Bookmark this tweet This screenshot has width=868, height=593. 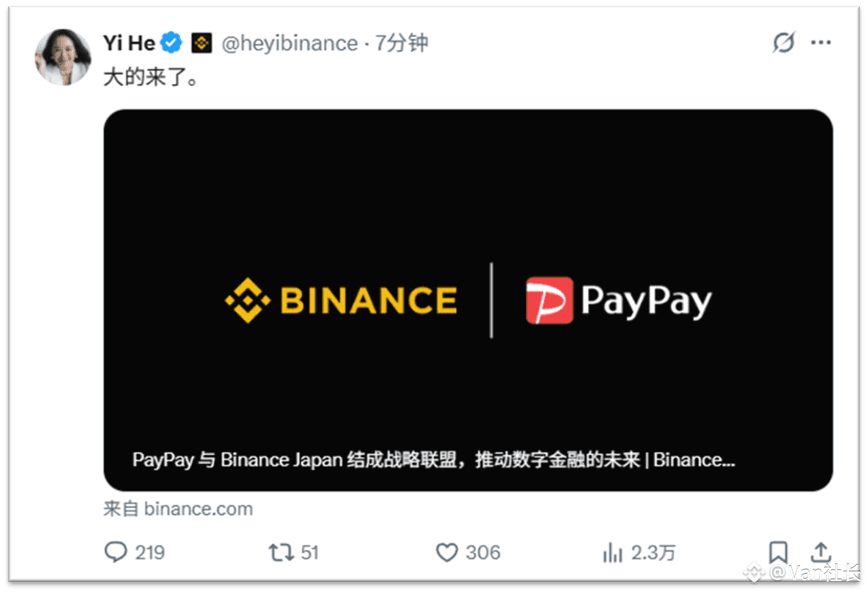pos(778,552)
